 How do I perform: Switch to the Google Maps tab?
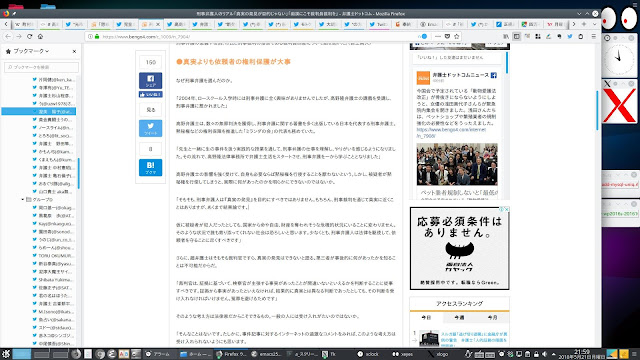(x=530, y=24)
